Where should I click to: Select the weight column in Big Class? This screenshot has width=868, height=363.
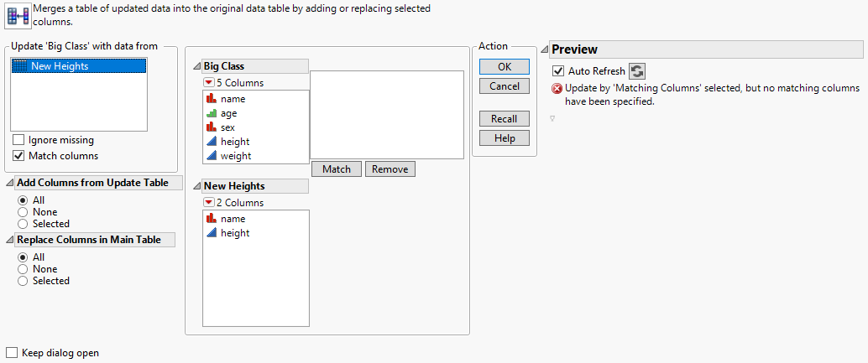click(236, 156)
